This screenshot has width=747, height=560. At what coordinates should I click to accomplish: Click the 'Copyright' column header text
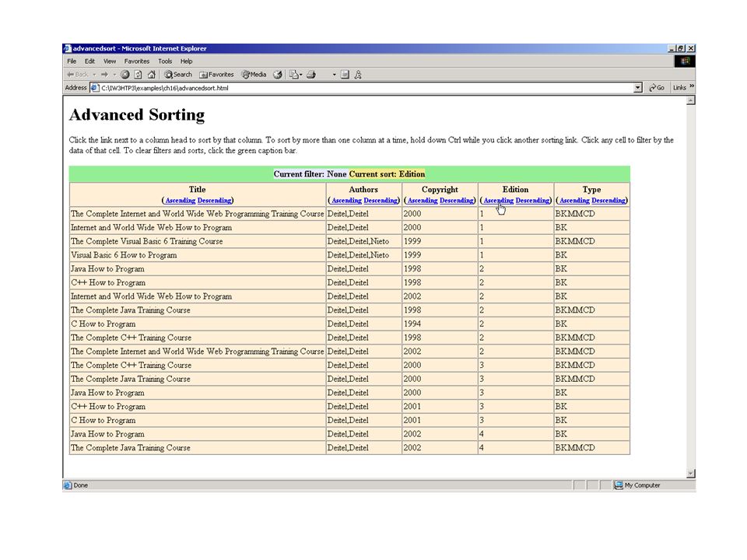(440, 190)
